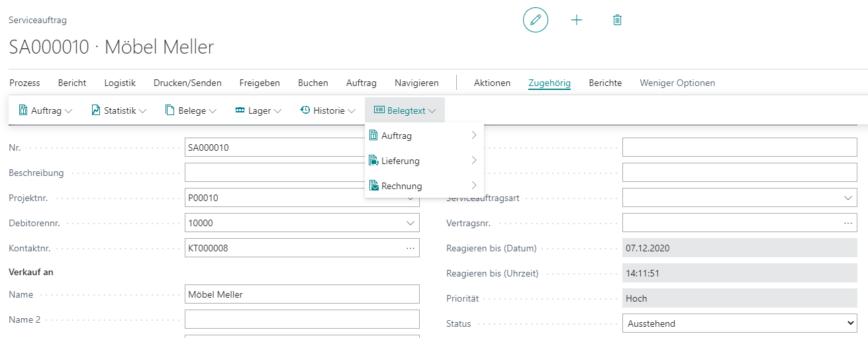Create new record with plus icon
The image size is (868, 338).
[577, 20]
